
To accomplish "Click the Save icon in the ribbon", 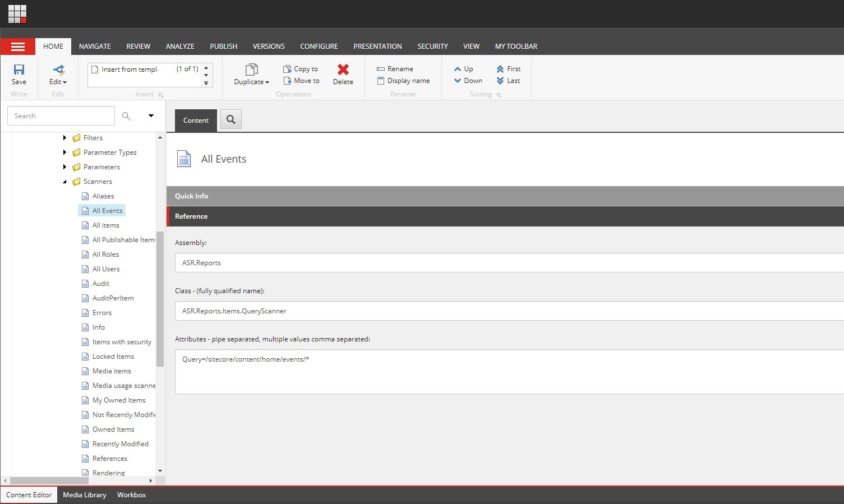I will point(19,70).
